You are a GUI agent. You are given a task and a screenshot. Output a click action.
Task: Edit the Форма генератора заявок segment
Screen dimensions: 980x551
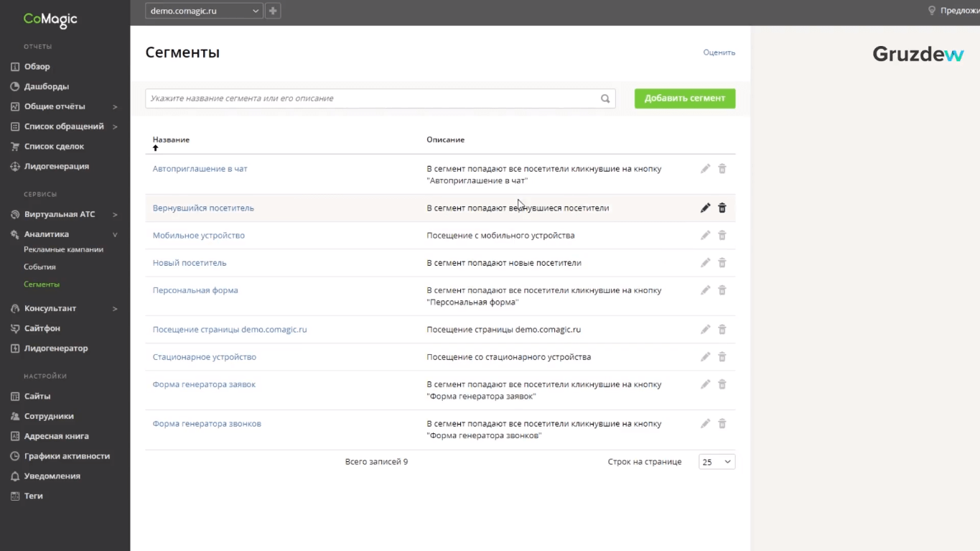pos(705,384)
